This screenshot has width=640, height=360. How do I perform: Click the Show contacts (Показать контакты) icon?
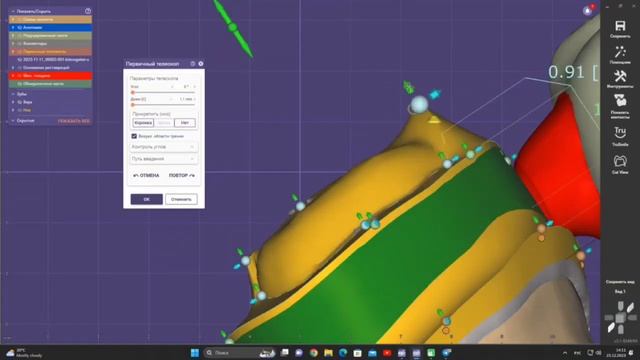click(x=620, y=101)
